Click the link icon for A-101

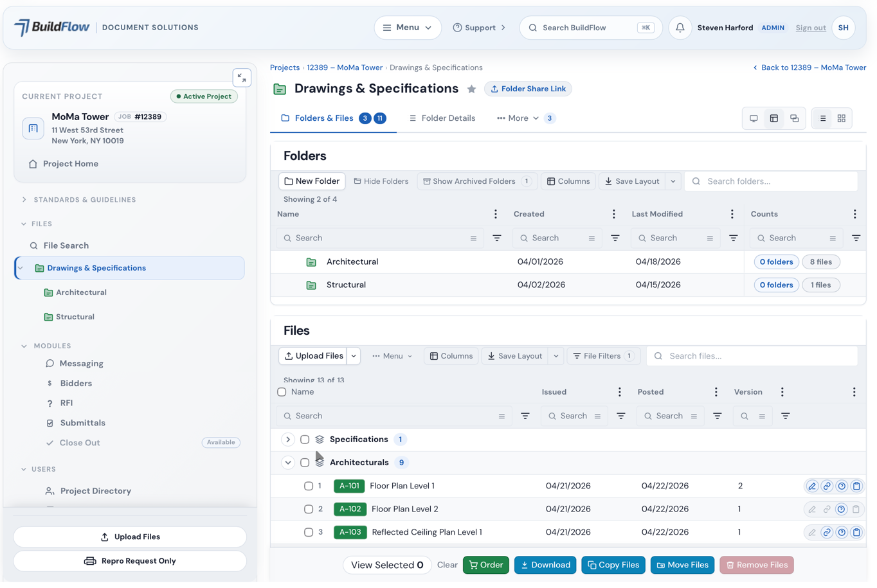tap(827, 486)
